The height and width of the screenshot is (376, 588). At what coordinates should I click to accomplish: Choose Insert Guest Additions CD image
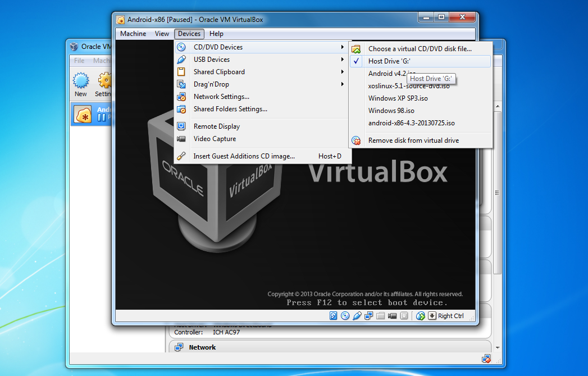click(263, 156)
